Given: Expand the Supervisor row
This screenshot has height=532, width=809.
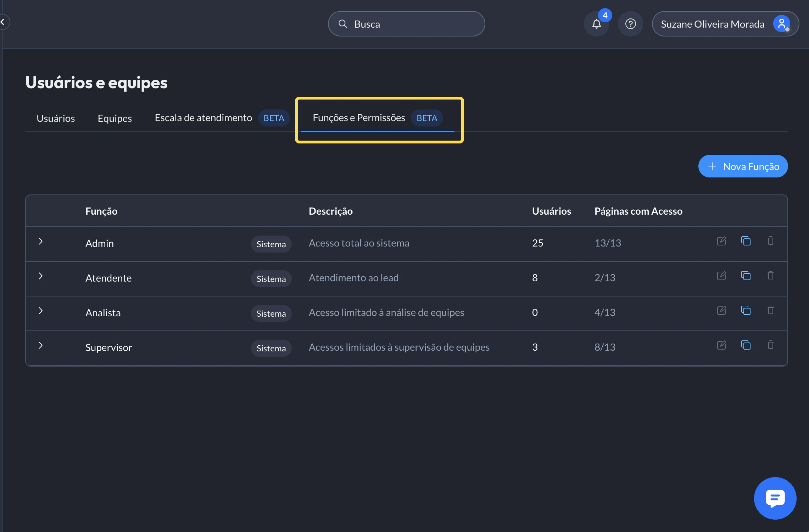Looking at the screenshot, I should [41, 346].
